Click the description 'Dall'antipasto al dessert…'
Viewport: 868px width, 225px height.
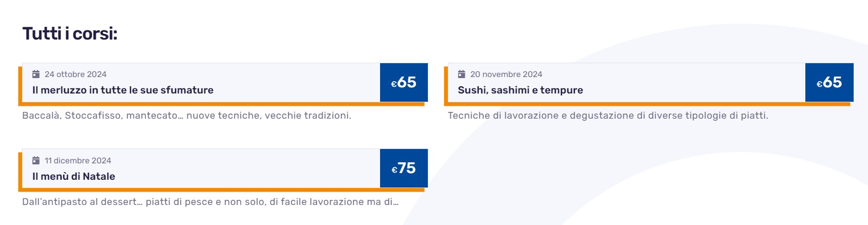click(x=210, y=202)
